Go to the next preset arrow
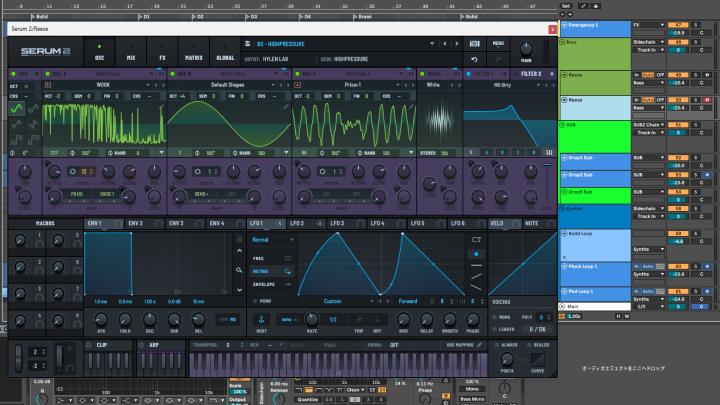720x405 pixels. (x=456, y=44)
